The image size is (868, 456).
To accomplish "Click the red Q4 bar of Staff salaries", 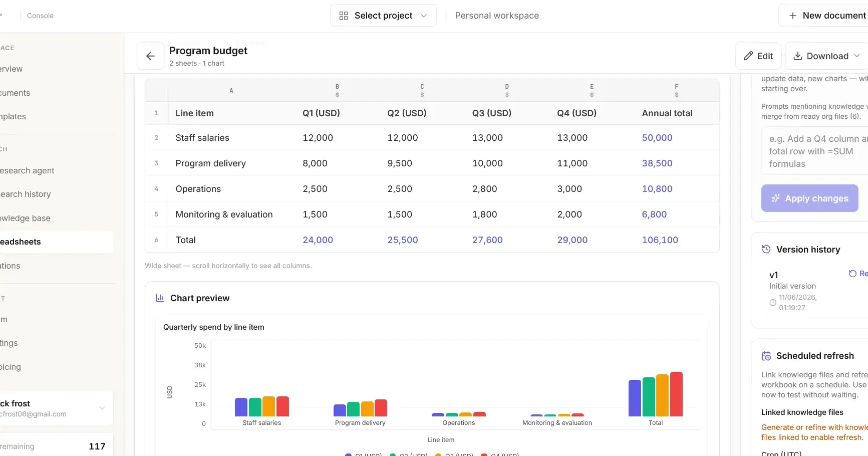I will pos(282,406).
